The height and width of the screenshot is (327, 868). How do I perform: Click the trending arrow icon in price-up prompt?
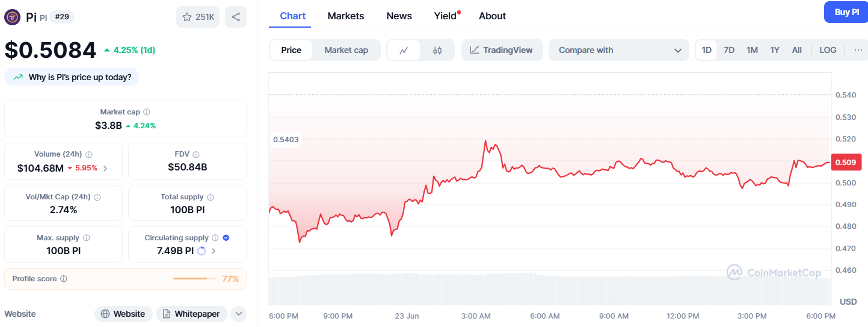click(x=18, y=77)
